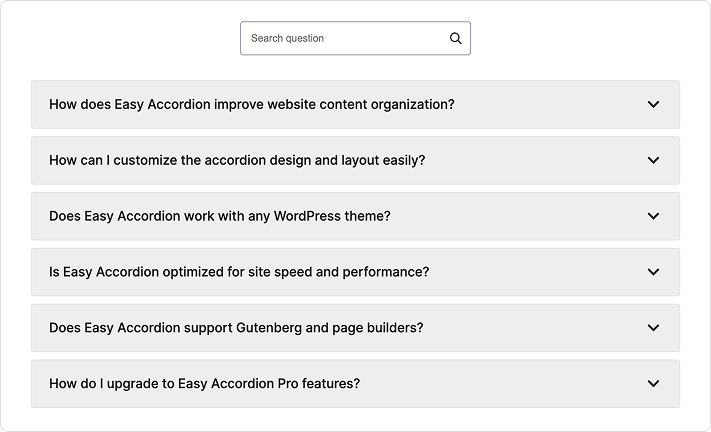Click inside the Search question field
Image resolution: width=711 pixels, height=432 pixels.
pyautogui.click(x=340, y=39)
